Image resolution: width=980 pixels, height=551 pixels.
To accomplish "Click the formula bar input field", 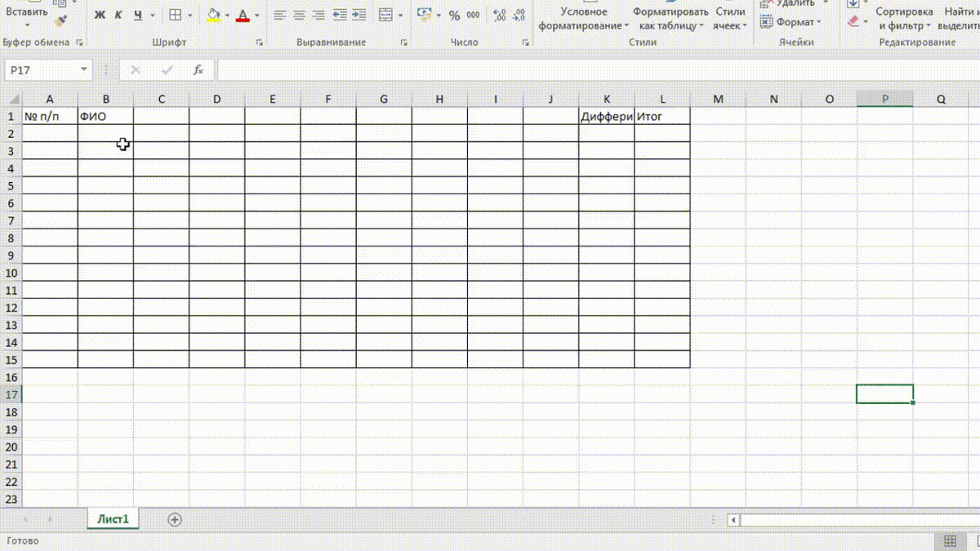I will click(x=599, y=70).
